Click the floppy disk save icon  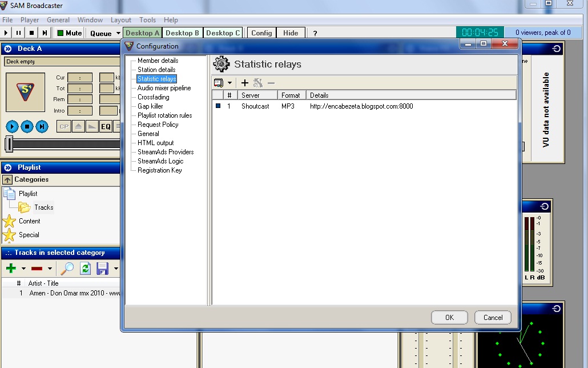coord(102,269)
